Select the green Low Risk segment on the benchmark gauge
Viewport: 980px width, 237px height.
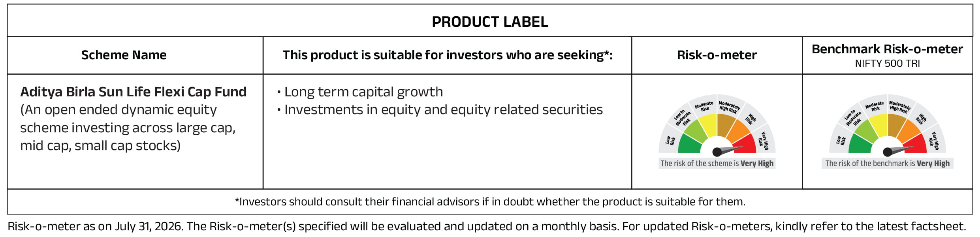point(860,144)
